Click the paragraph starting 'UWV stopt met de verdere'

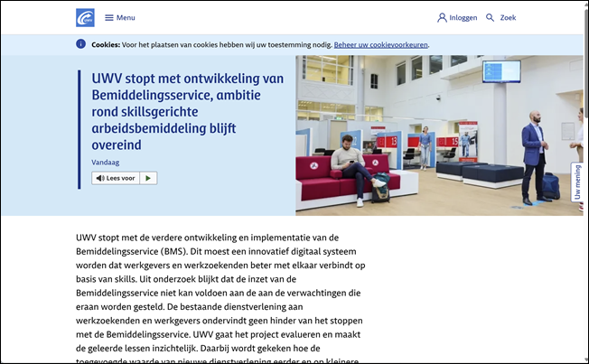pyautogui.click(x=220, y=297)
